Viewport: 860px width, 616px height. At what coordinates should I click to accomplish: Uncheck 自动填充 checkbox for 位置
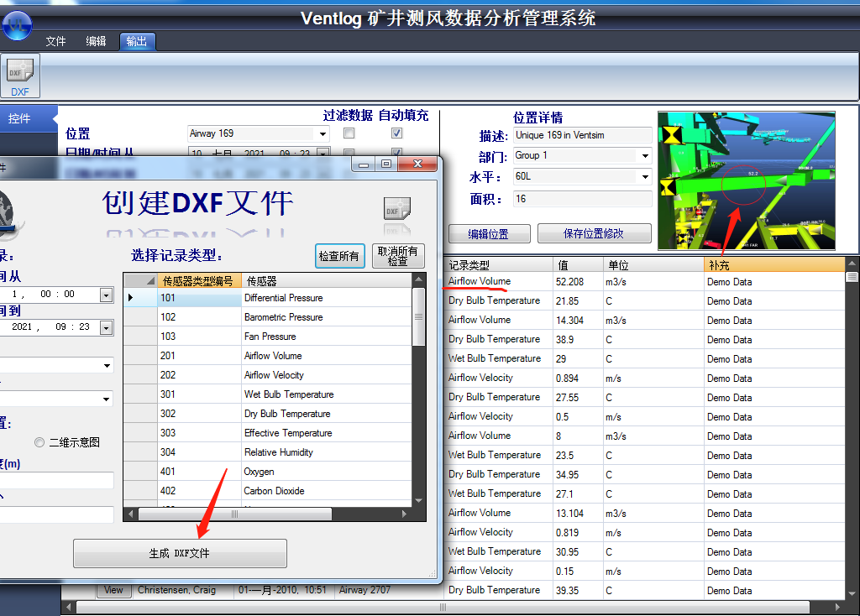(396, 133)
